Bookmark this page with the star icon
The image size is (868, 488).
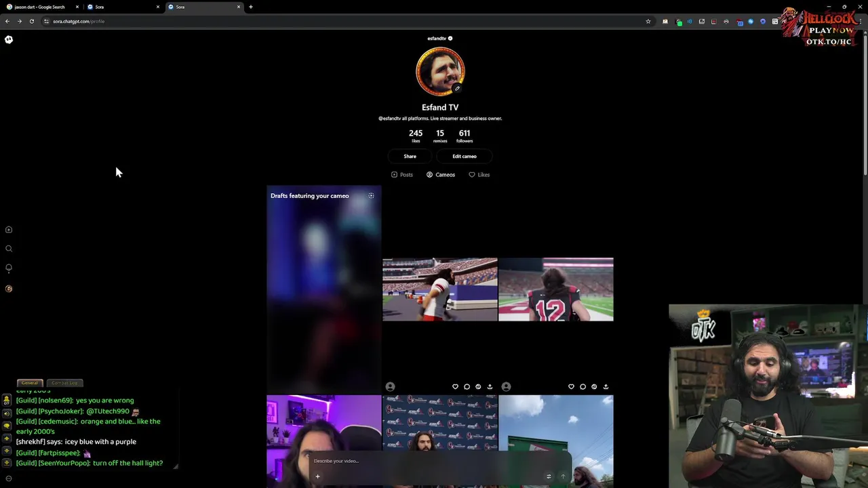click(x=648, y=22)
